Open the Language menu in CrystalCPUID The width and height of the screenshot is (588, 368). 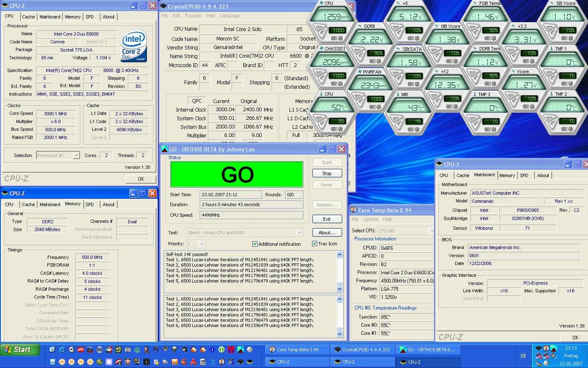coord(230,15)
